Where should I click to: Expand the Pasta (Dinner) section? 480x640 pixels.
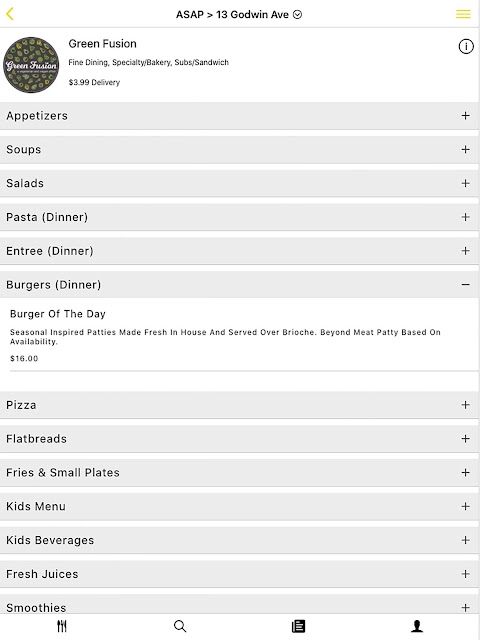pos(239,217)
